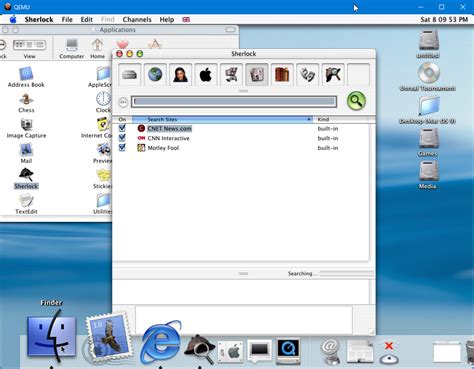Open the Games drive on desktop
This screenshot has height=369, width=474.
pyautogui.click(x=428, y=142)
